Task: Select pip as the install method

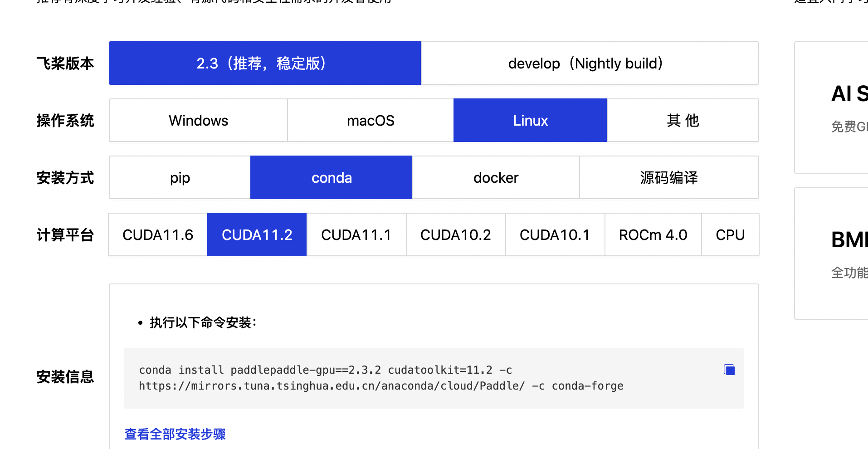Action: [x=179, y=177]
